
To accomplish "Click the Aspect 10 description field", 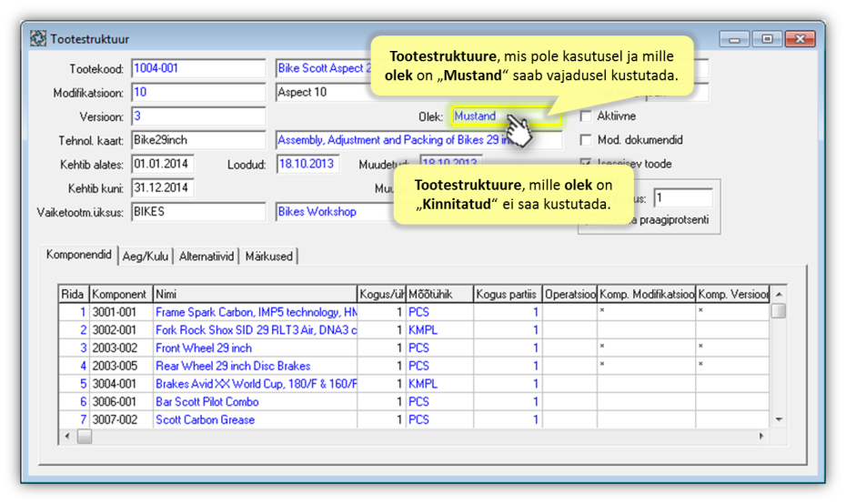I will click(x=324, y=92).
